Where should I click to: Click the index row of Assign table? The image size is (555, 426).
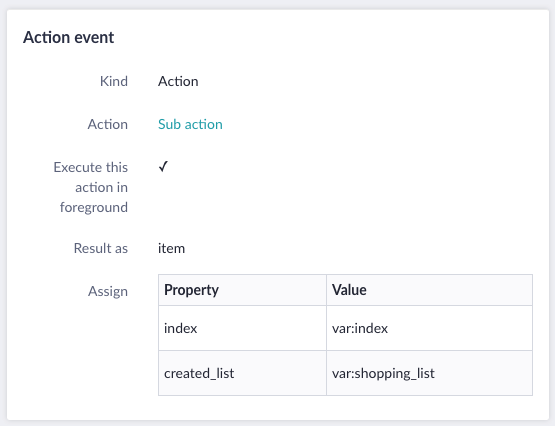click(x=345, y=328)
